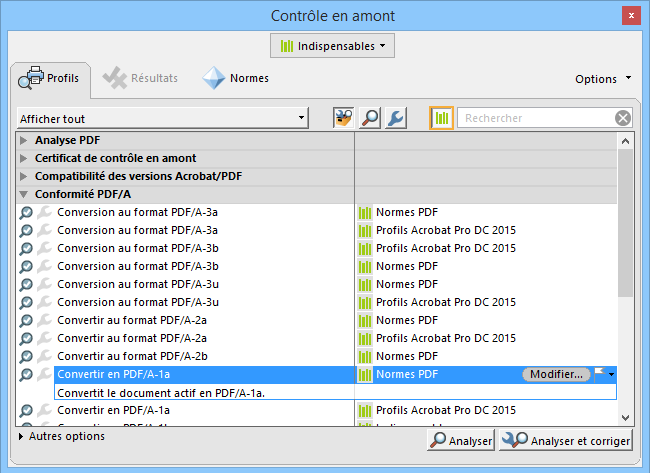Click the Analyser et corriger button
Viewport: 650px width, 473px height.
[567, 441]
